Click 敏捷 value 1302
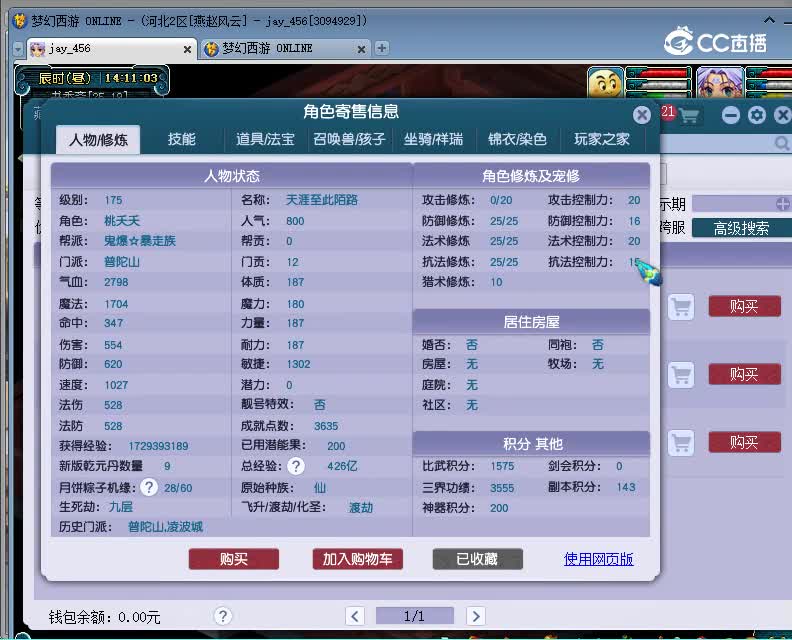The image size is (792, 640). (x=299, y=364)
